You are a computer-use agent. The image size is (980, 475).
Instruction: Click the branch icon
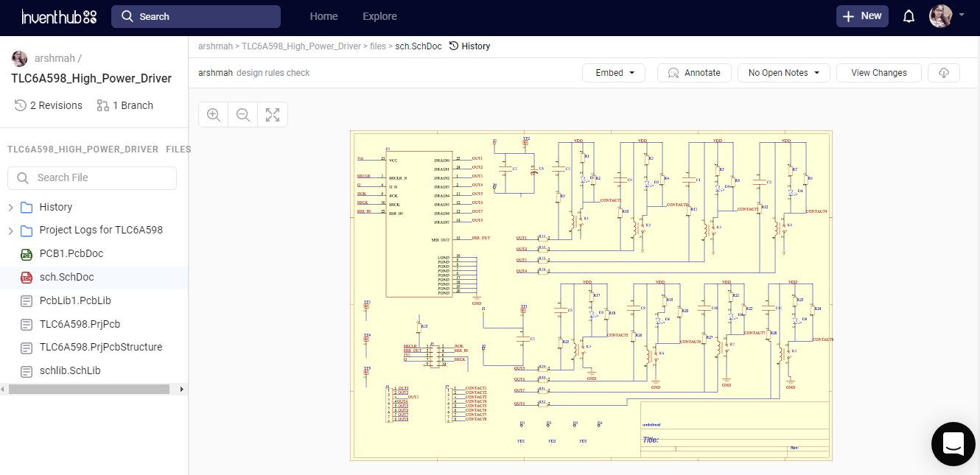(x=102, y=105)
